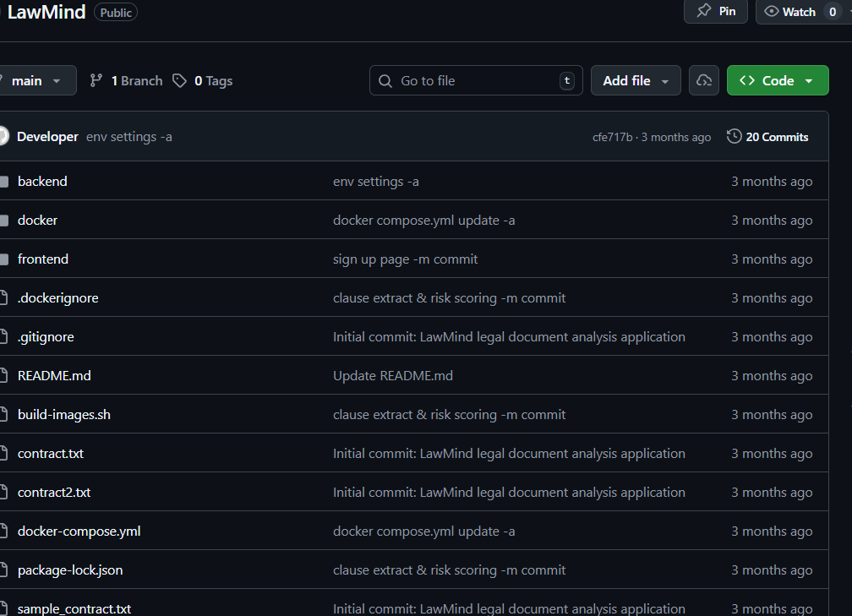
Task: Click the file icon of .dockerignore row
Action: click(3, 297)
